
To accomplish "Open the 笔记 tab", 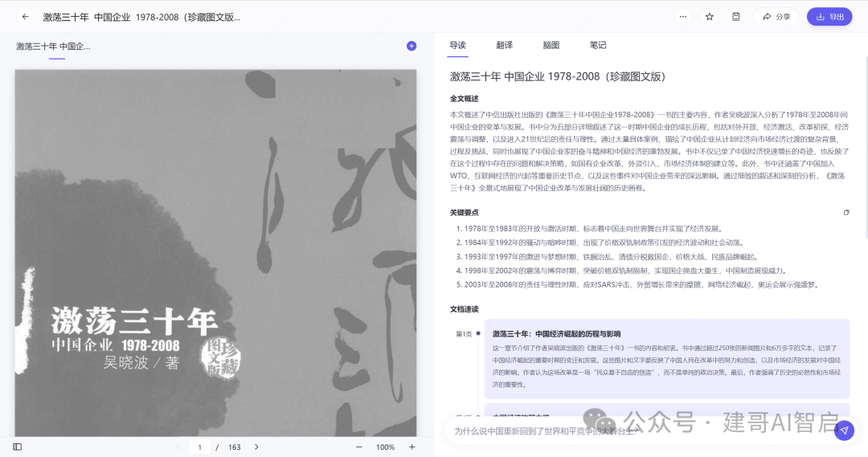I will (598, 45).
